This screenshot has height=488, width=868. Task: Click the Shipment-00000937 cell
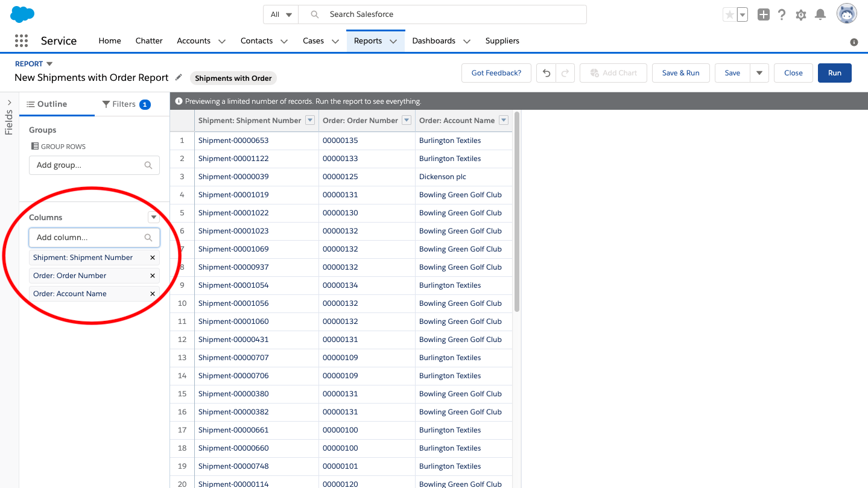pos(257,267)
